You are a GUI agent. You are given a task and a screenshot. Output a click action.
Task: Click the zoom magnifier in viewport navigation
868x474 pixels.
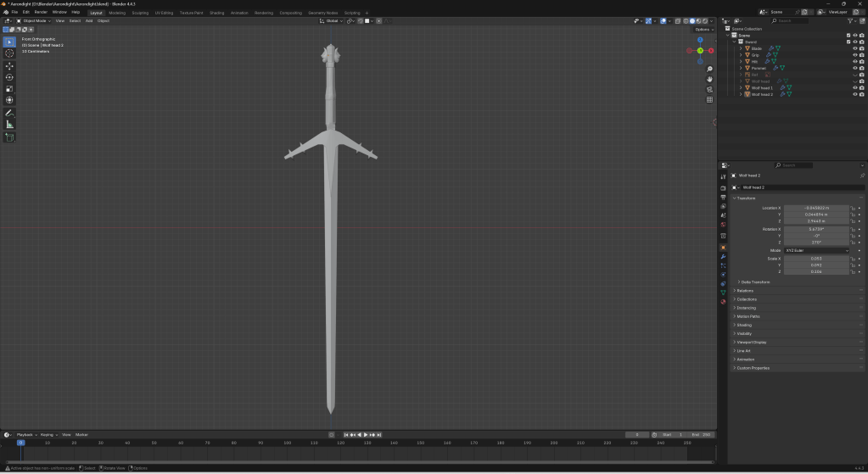coord(710,69)
